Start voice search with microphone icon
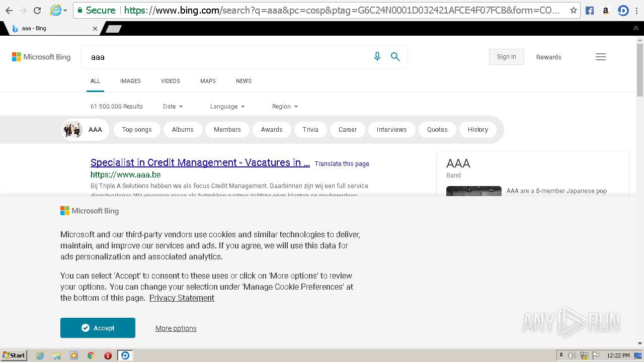This screenshot has width=644, height=362. tap(377, 57)
